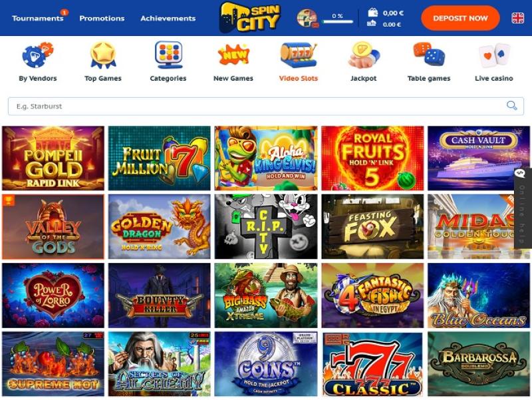
Task: Open the Tournaments menu item
Action: click(38, 19)
